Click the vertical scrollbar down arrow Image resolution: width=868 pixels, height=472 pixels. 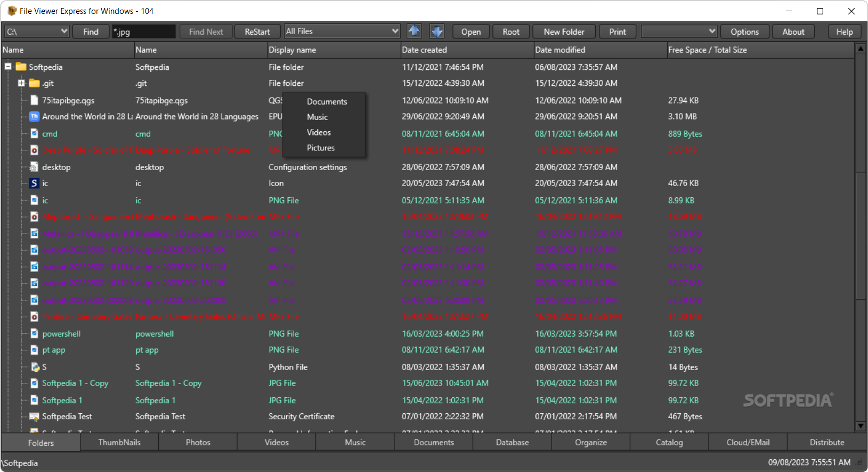tap(860, 426)
